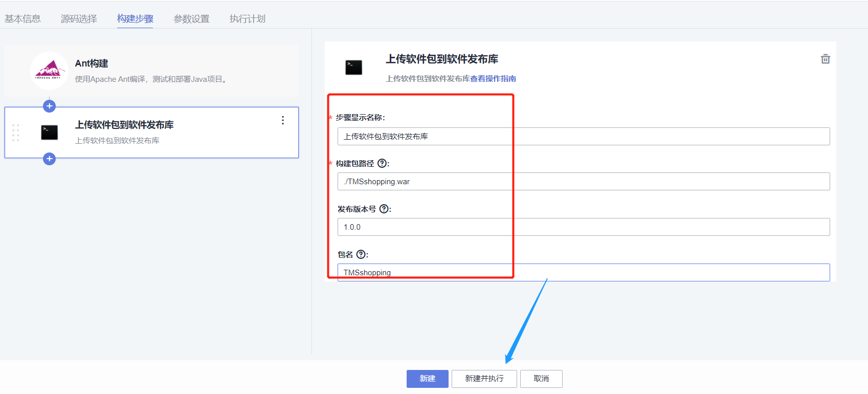Click the Apache Ant logo icon

tap(49, 71)
